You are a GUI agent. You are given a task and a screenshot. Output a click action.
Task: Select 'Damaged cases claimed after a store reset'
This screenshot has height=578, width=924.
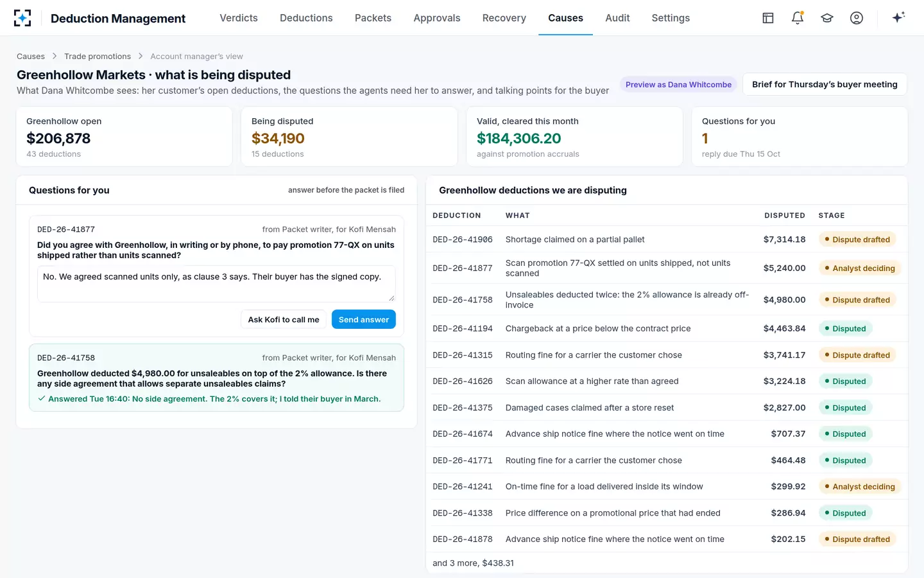590,408
